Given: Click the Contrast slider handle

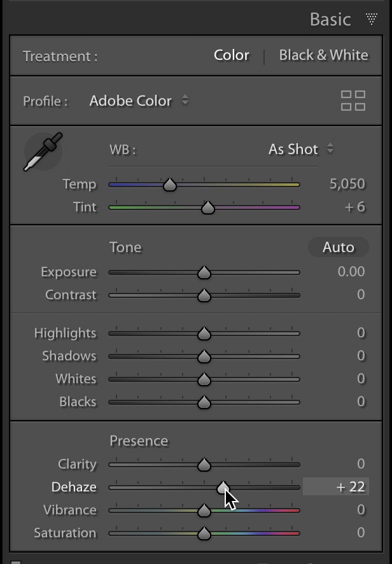Looking at the screenshot, I should point(204,295).
